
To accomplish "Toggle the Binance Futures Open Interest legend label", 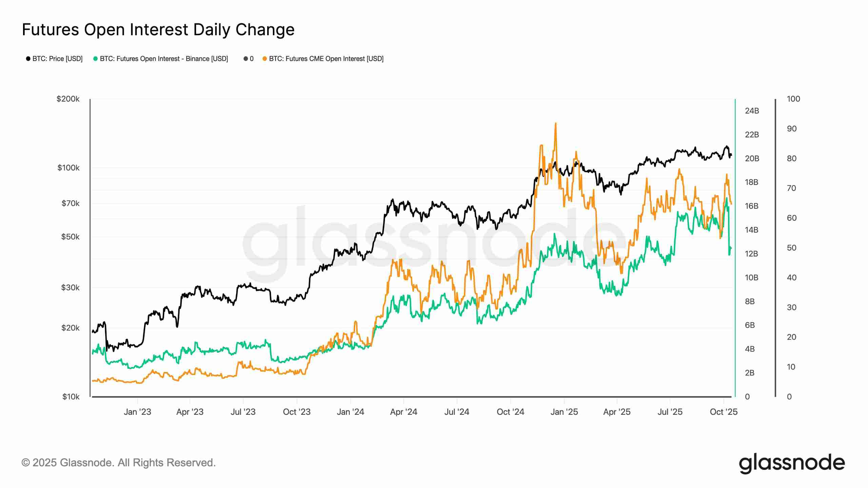I will pyautogui.click(x=164, y=59).
